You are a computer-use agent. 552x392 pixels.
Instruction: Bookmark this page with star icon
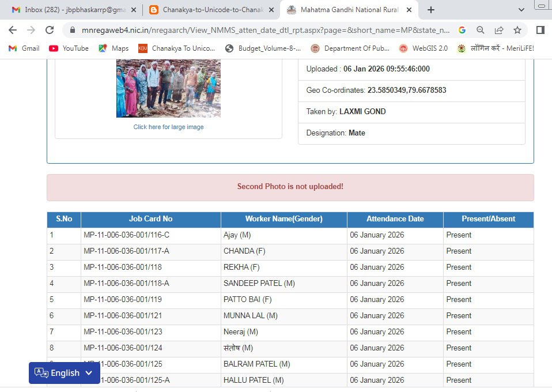point(517,30)
